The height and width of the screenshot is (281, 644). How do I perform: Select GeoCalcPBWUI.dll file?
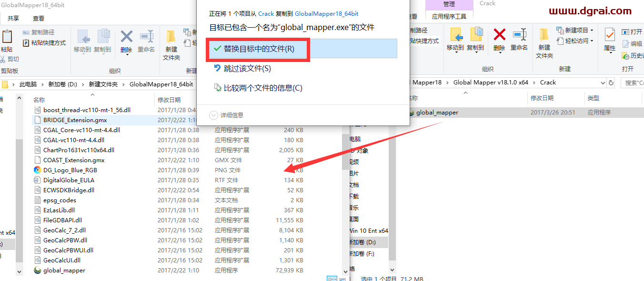68,250
